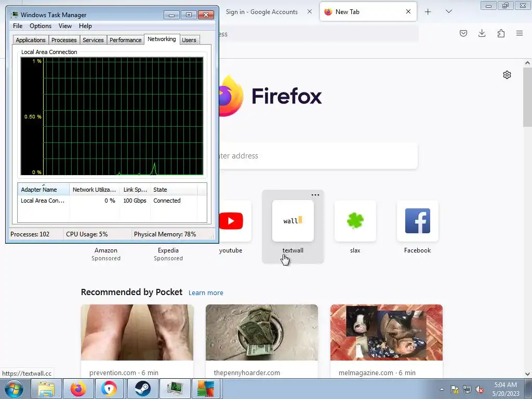Open the youtube shortcut tile

[x=231, y=221]
